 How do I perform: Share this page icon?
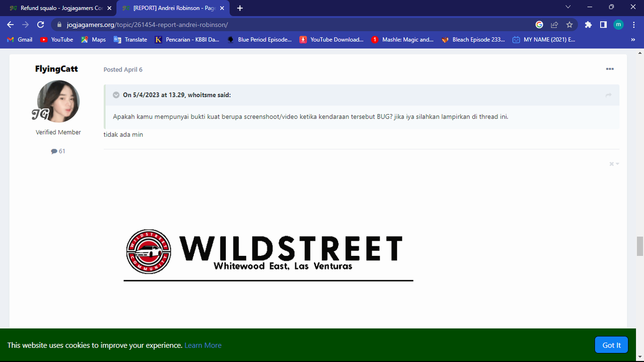(554, 25)
